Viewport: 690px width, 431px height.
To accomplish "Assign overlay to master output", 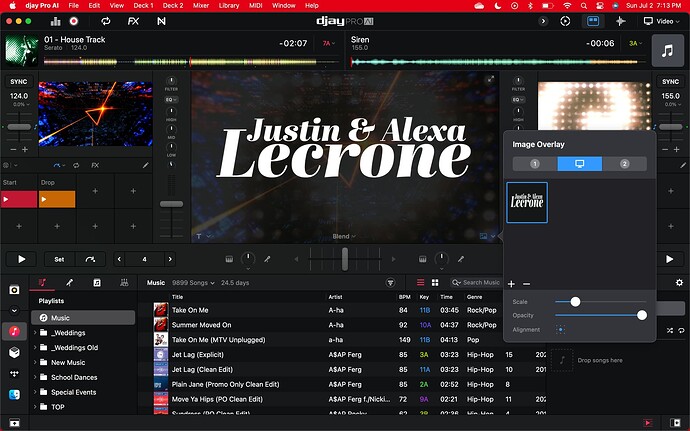I will pos(580,164).
